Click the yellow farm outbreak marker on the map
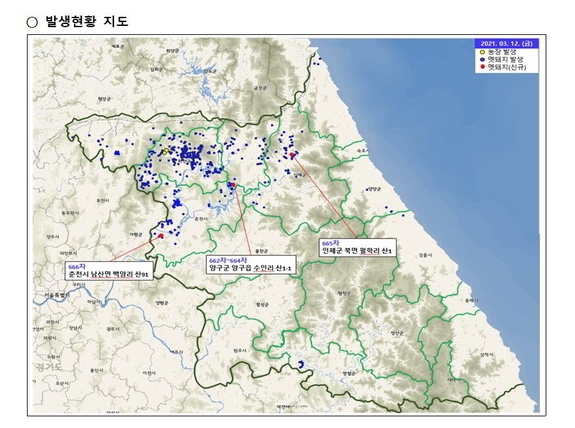 pos(165,151)
